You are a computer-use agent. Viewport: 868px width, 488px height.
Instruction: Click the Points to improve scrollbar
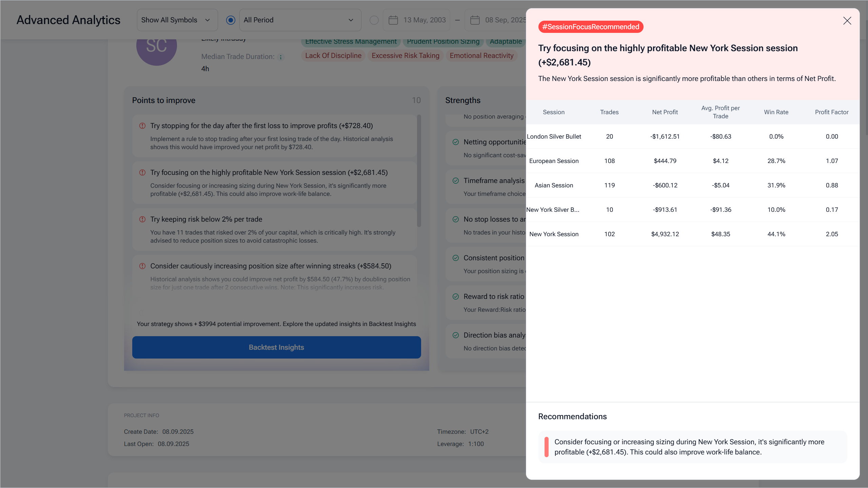(419, 171)
